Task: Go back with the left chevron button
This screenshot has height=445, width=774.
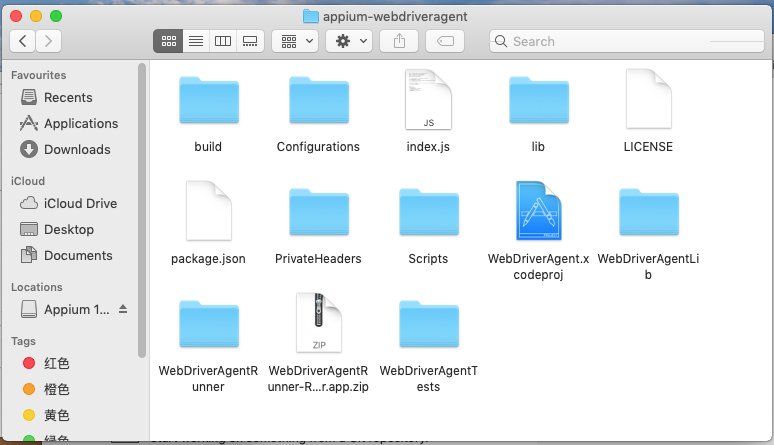Action: pos(23,41)
